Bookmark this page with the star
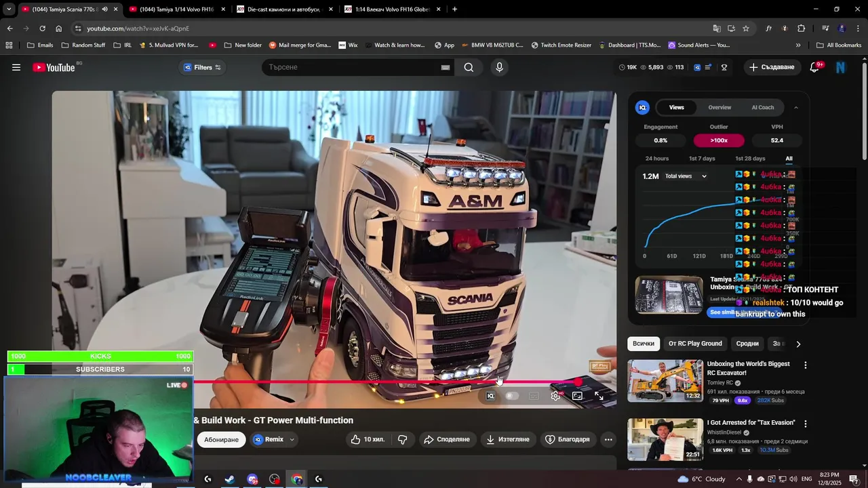This screenshot has width=868, height=488. [x=746, y=28]
